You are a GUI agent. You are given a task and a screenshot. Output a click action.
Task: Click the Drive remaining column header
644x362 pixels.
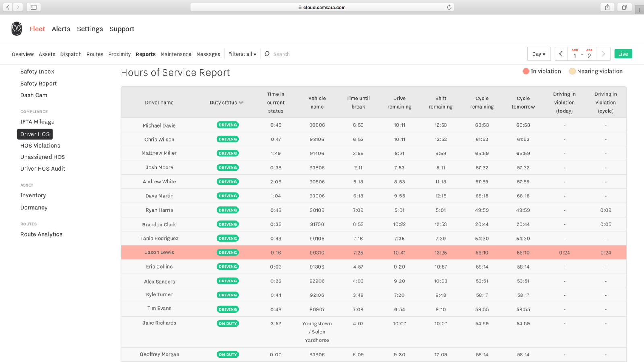tap(399, 103)
